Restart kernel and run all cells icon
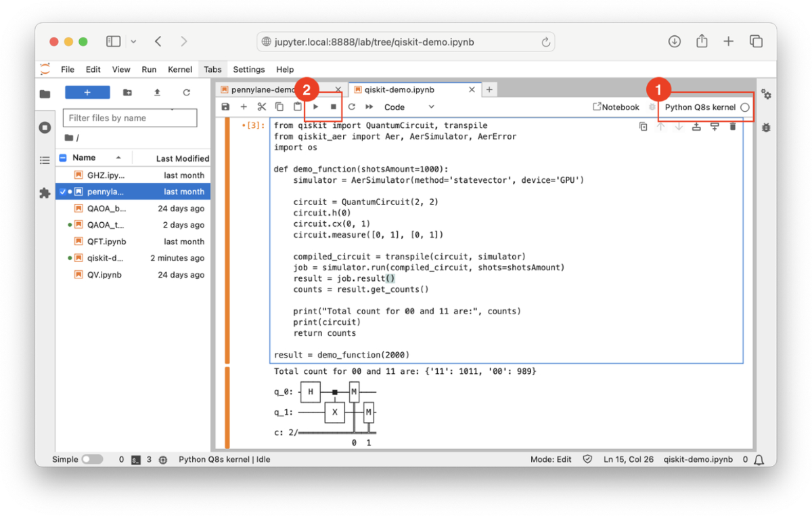Image resolution: width=812 pixels, height=516 pixels. (368, 106)
